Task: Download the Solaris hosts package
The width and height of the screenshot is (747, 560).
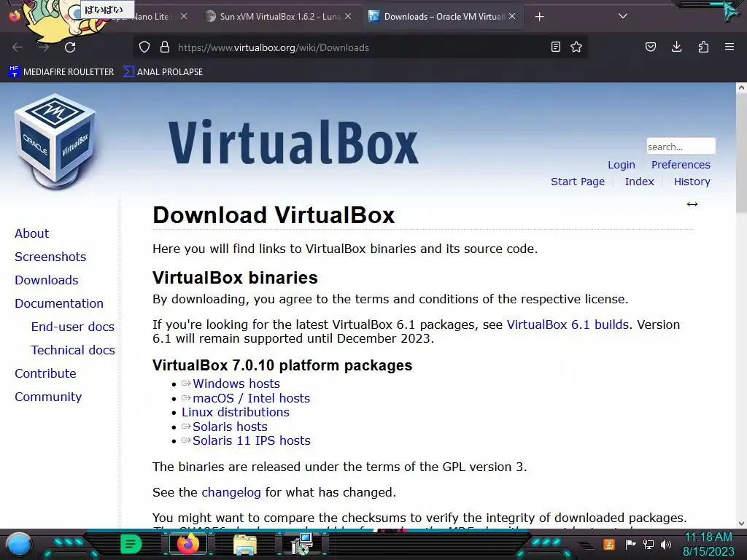Action: pos(230,427)
